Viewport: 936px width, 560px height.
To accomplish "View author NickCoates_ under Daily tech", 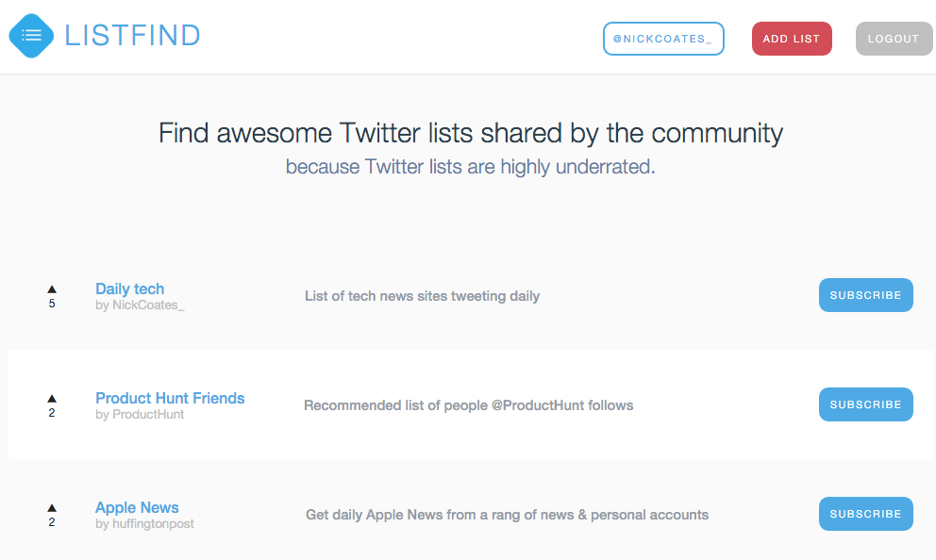I will [x=148, y=305].
